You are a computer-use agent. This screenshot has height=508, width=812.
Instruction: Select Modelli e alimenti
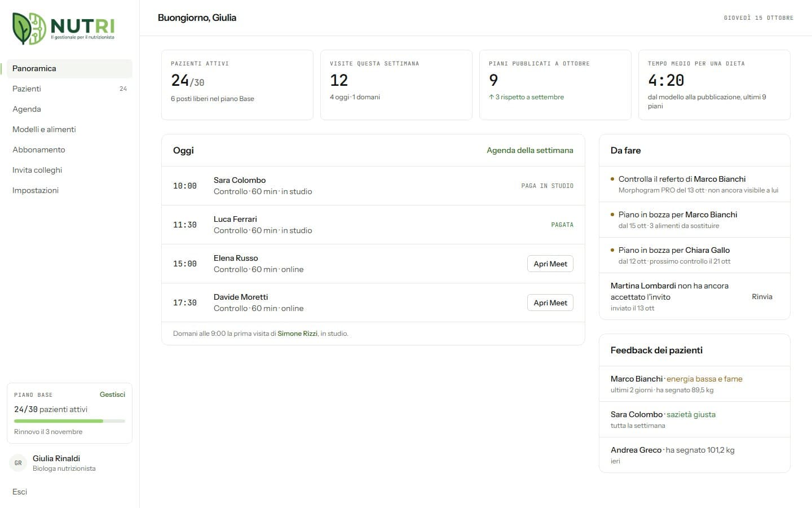point(69,129)
